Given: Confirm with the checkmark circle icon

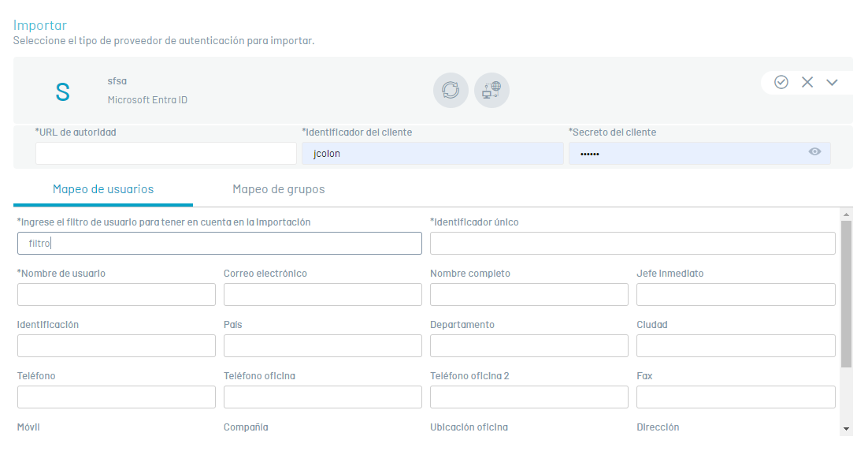Looking at the screenshot, I should coord(781,82).
